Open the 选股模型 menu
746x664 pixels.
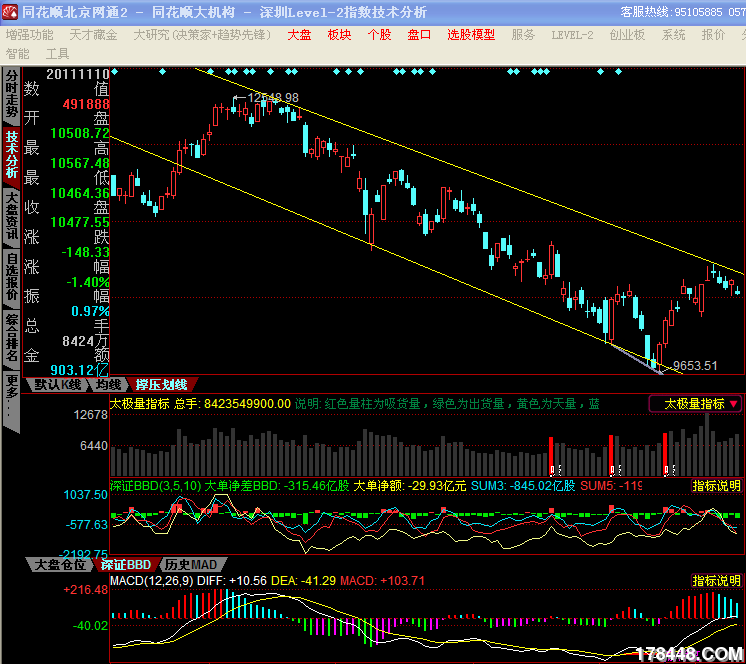pyautogui.click(x=471, y=35)
